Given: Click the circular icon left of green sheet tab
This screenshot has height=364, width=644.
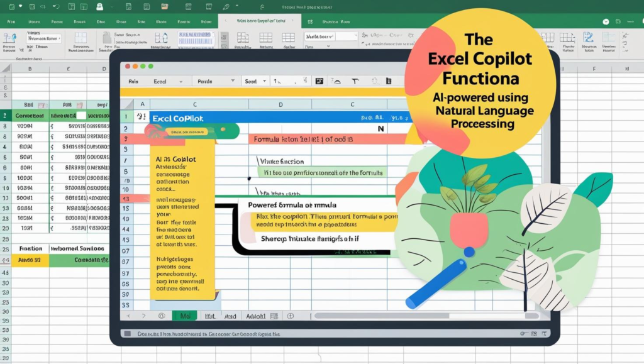Looking at the screenshot, I should click(162, 316).
